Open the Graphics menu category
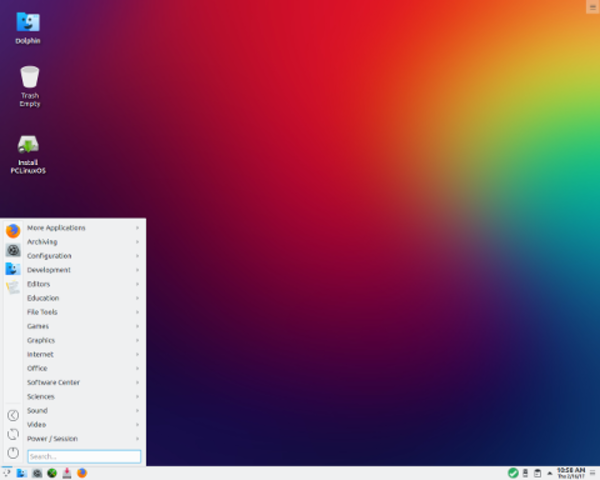600x480 pixels. coord(84,340)
